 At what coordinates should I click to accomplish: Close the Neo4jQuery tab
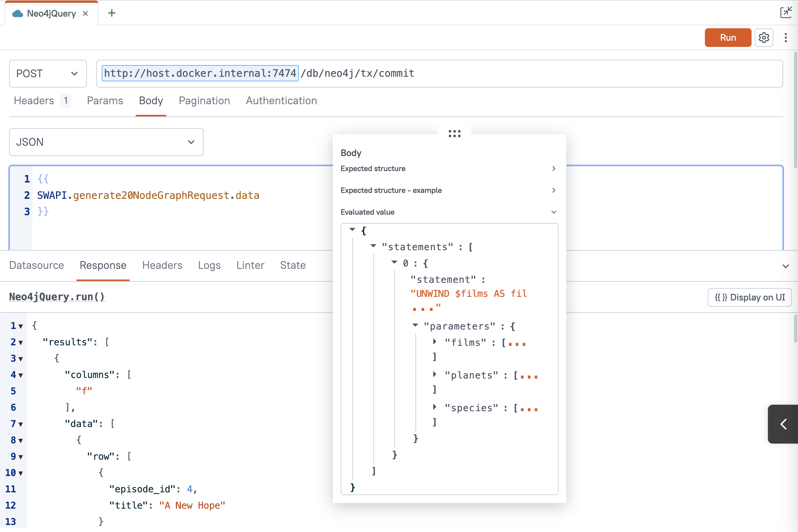pyautogui.click(x=86, y=13)
